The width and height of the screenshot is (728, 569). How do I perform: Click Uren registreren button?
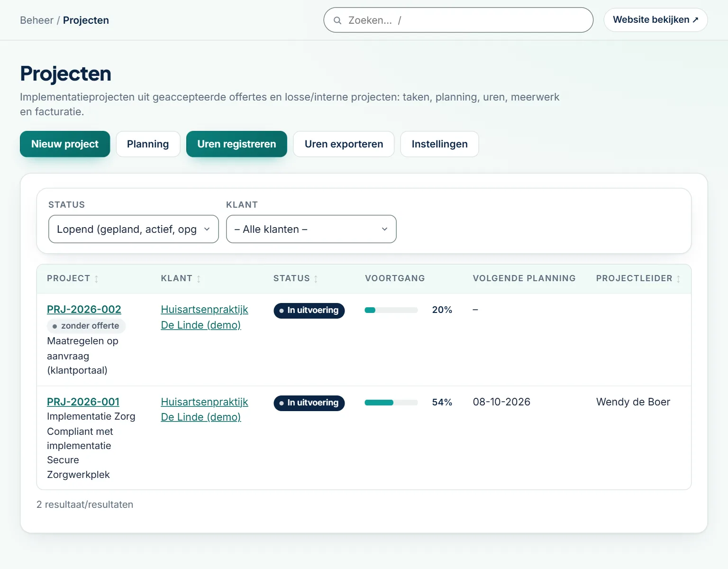[237, 144]
